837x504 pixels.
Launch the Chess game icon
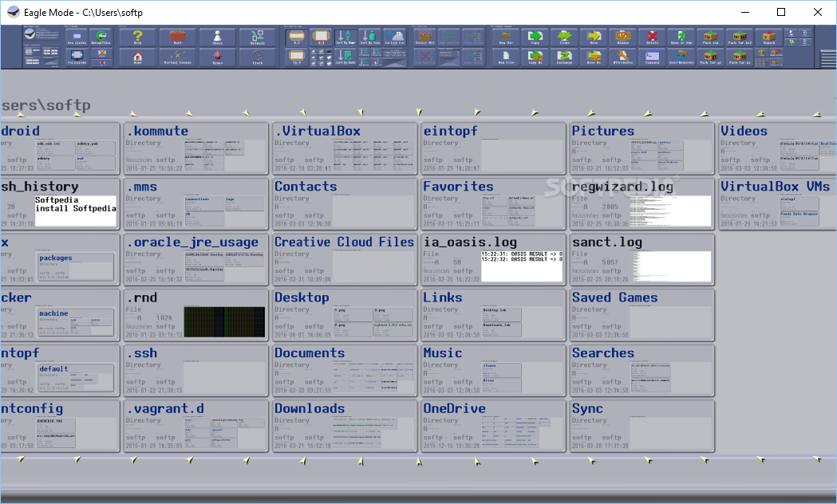pyautogui.click(x=217, y=37)
